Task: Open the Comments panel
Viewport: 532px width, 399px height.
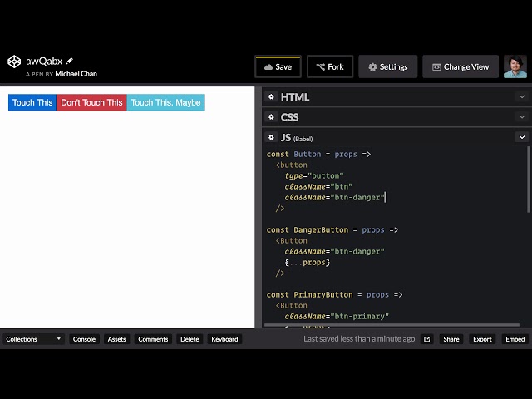Action: tap(153, 339)
